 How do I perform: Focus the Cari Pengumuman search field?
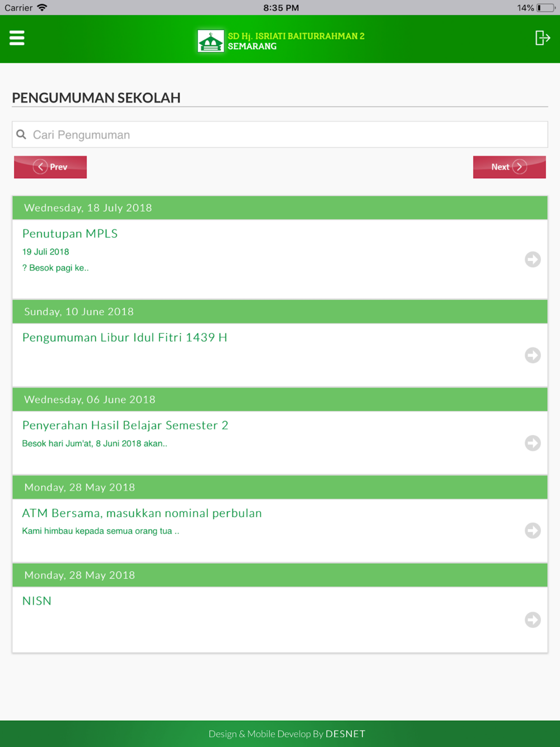pyautogui.click(x=280, y=134)
